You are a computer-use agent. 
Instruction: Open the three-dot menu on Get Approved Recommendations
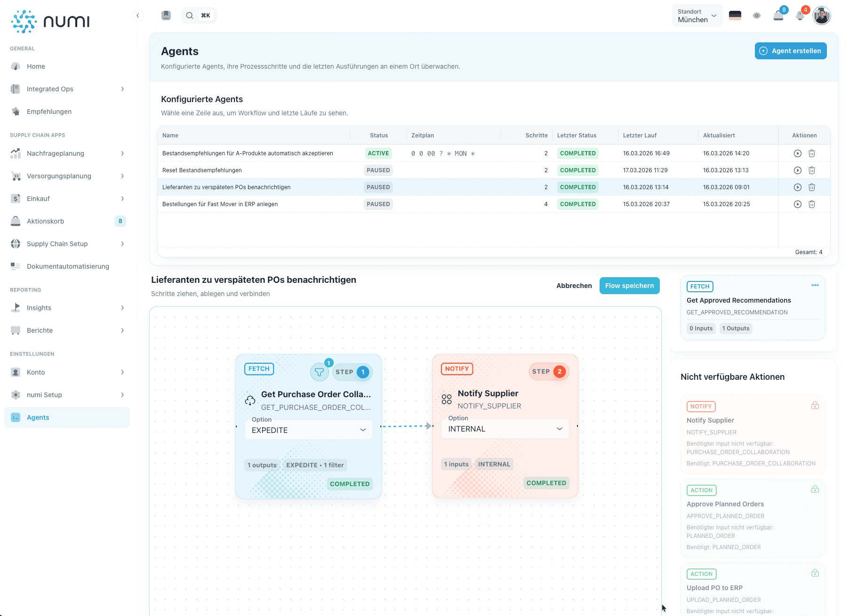point(815,285)
